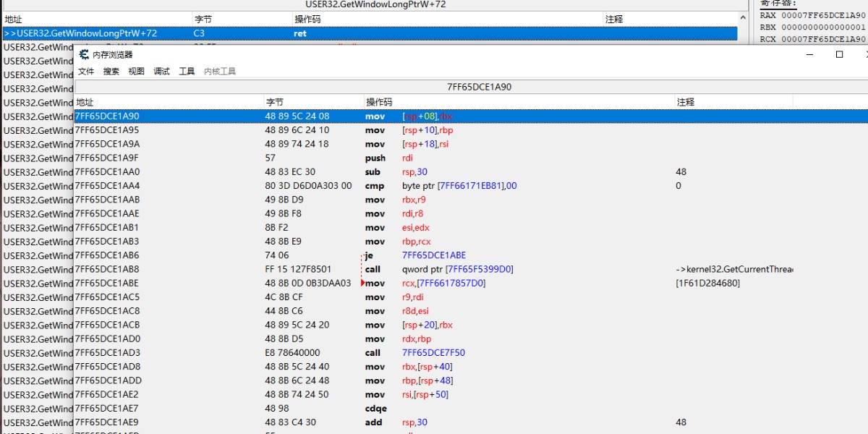
Task: Select the row at address 7FF65DCE1AC5
Action: [472, 297]
